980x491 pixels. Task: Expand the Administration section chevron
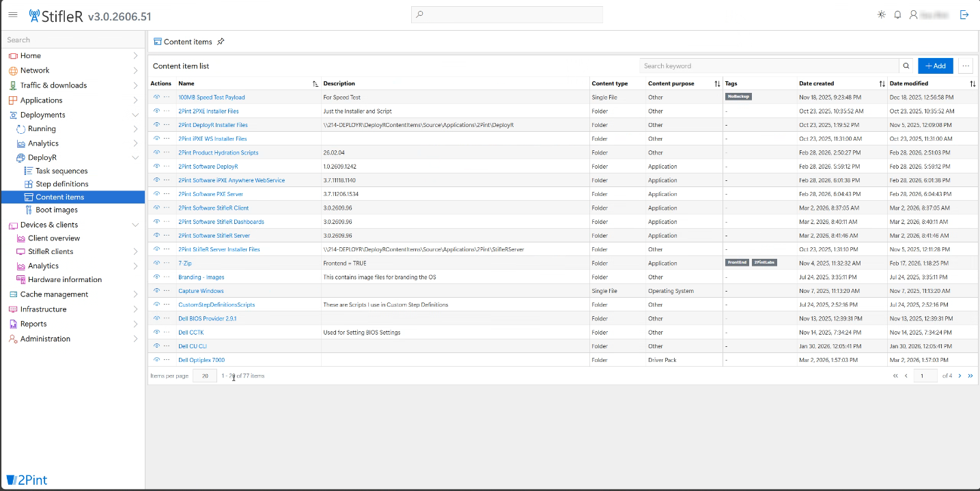point(135,339)
